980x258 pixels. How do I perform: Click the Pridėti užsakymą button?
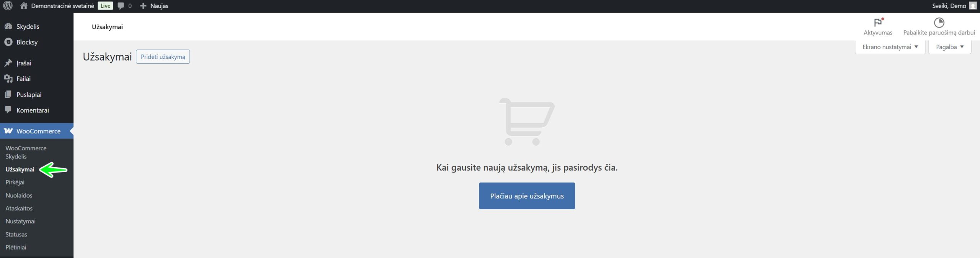coord(163,57)
